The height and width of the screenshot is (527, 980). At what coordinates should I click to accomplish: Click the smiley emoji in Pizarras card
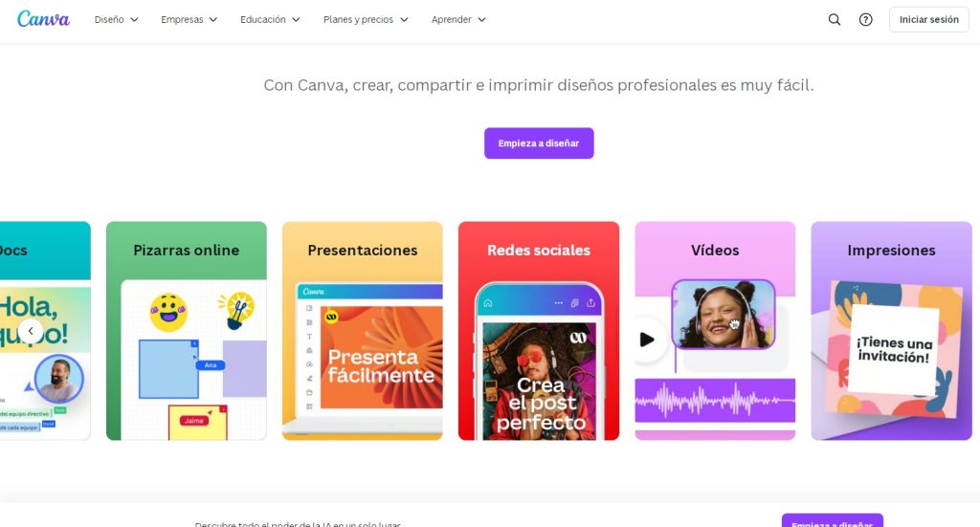coord(168,313)
